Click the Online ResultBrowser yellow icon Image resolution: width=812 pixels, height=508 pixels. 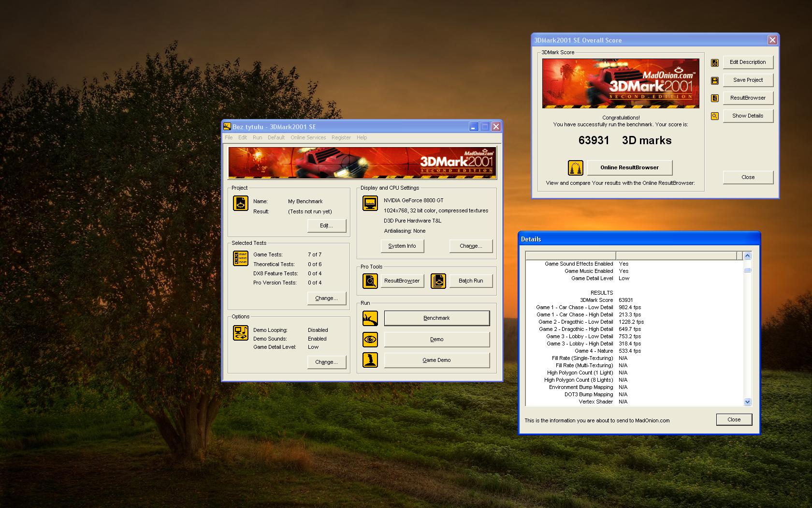pyautogui.click(x=576, y=168)
